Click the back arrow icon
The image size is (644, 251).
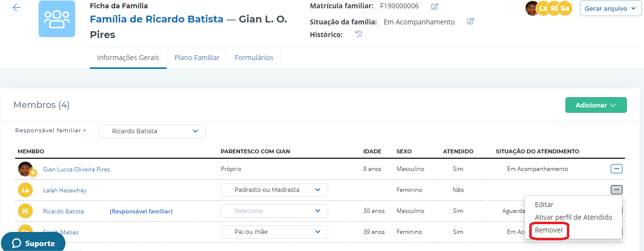click(17, 8)
